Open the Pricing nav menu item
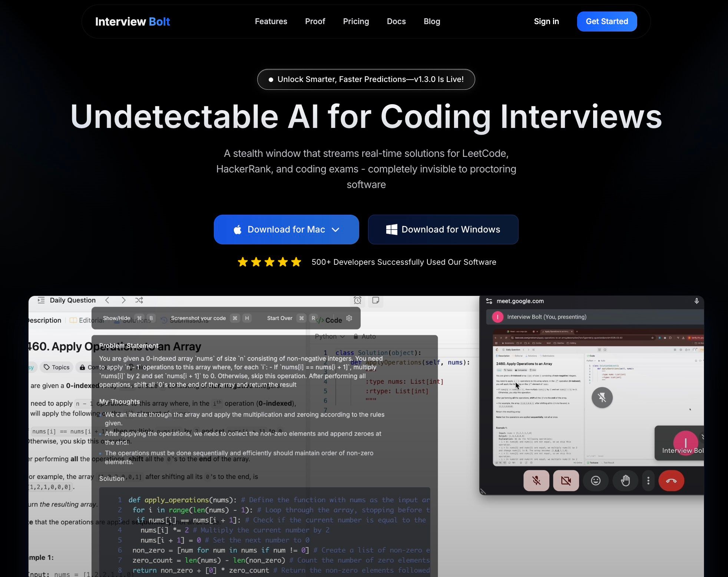This screenshot has height=577, width=728. 356,22
